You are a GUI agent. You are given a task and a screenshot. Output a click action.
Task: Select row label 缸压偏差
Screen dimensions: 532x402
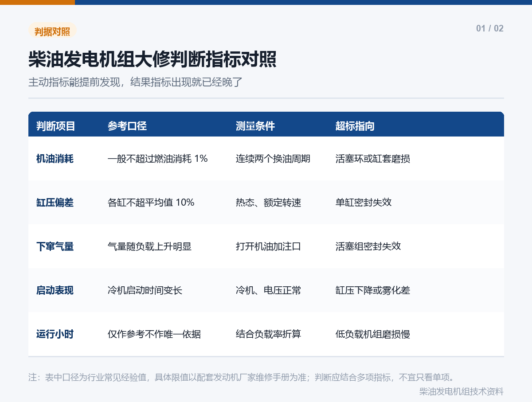[x=55, y=203]
